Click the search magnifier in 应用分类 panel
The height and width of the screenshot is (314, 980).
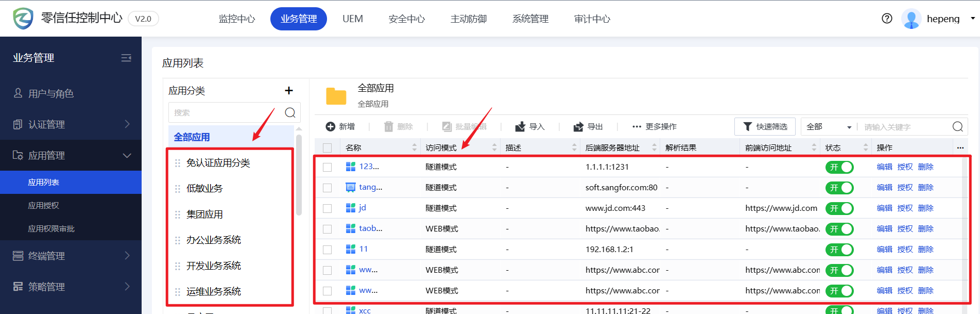click(x=290, y=112)
